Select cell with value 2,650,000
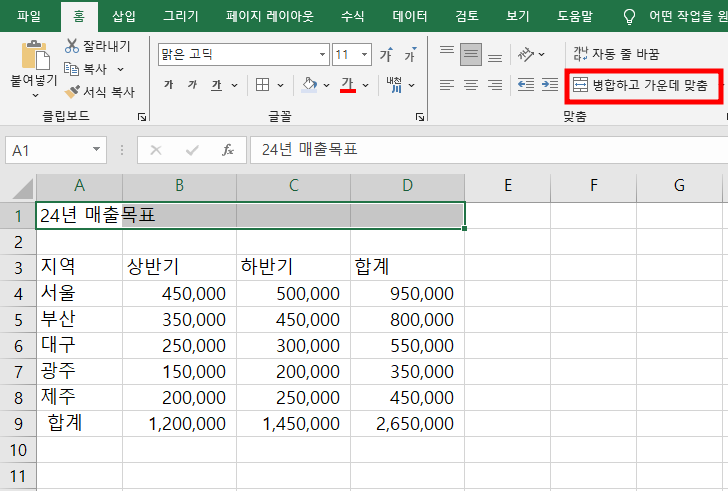Image resolution: width=728 pixels, height=491 pixels. coord(407,423)
